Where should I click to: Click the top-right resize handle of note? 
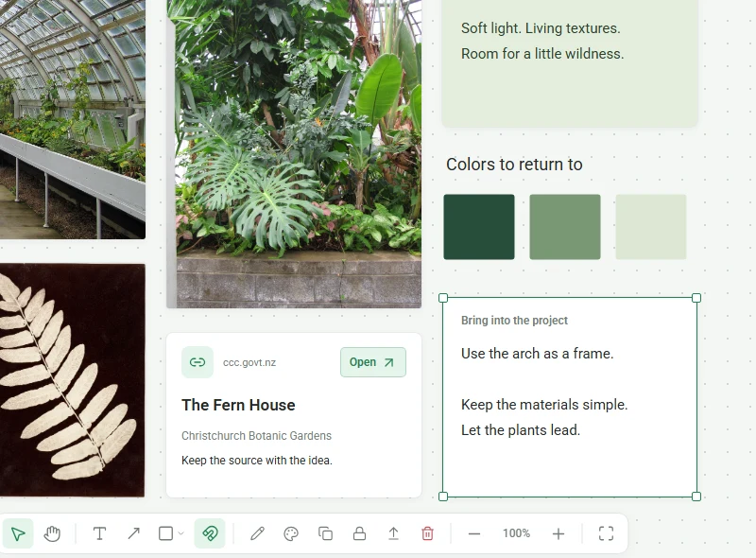[x=696, y=298]
